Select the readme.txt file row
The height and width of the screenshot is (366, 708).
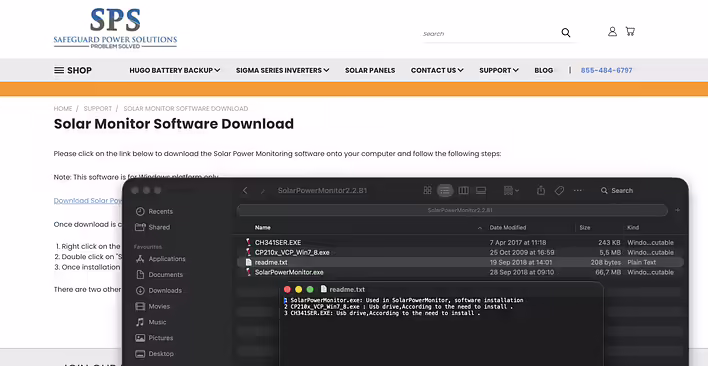click(x=460, y=262)
